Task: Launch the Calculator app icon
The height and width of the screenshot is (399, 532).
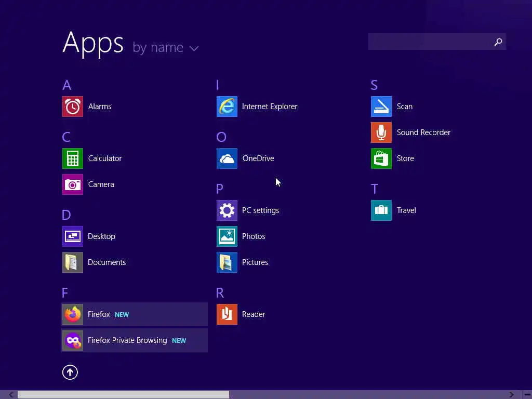Action: pos(73,158)
